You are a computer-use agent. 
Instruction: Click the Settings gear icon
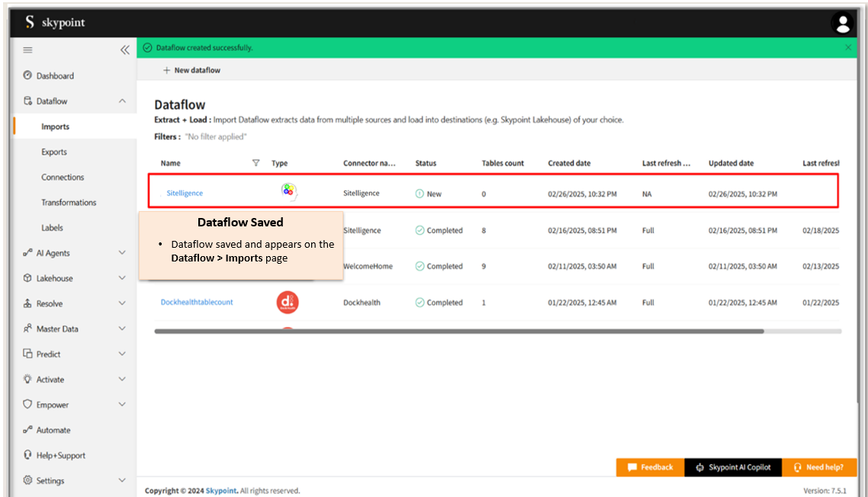click(28, 480)
